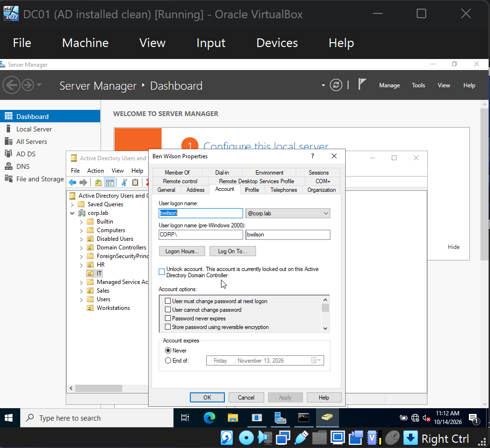Expand the Builtin container
Screen dimensions: 490x448
[81, 222]
